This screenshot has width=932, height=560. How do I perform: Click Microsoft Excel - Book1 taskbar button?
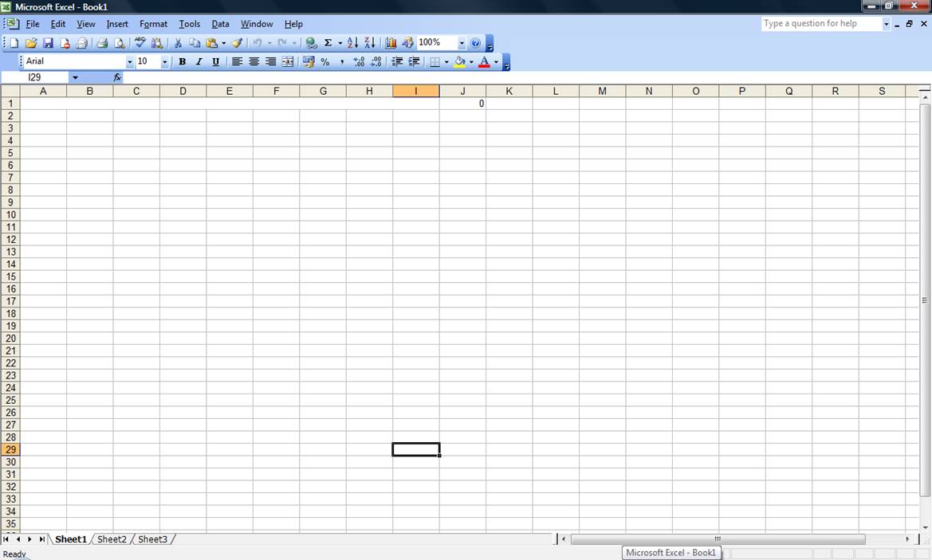(x=671, y=552)
